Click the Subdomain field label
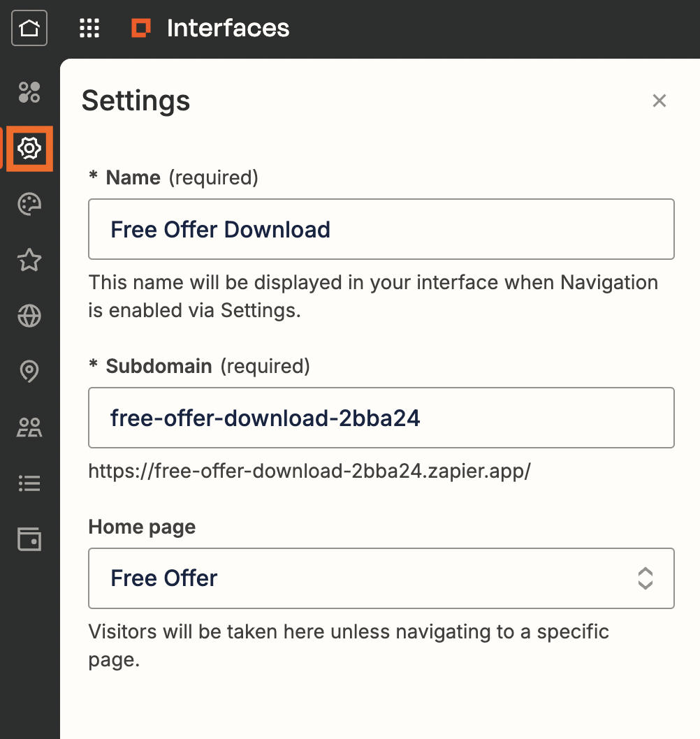This screenshot has width=700, height=739. (x=159, y=366)
